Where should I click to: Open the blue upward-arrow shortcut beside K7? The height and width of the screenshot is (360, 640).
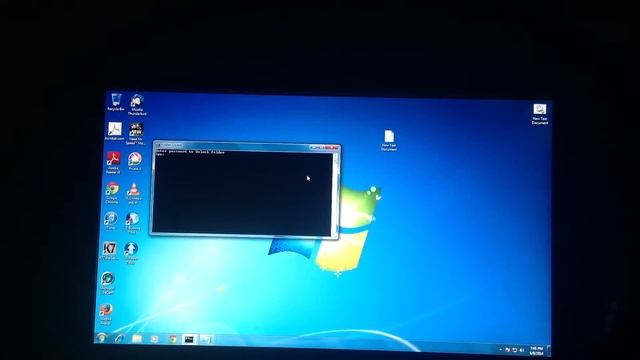pyautogui.click(x=131, y=253)
